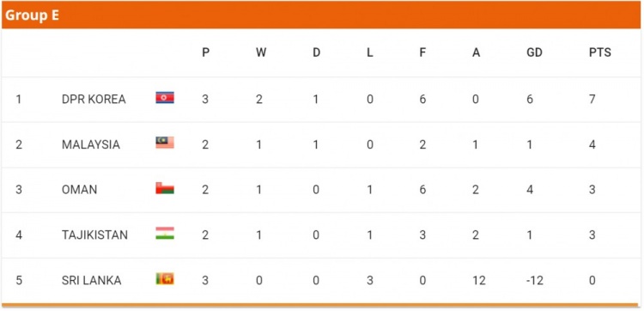Screen dimensions: 644x311
Task: Open the MALAYSIA team link
Action: tap(91, 144)
